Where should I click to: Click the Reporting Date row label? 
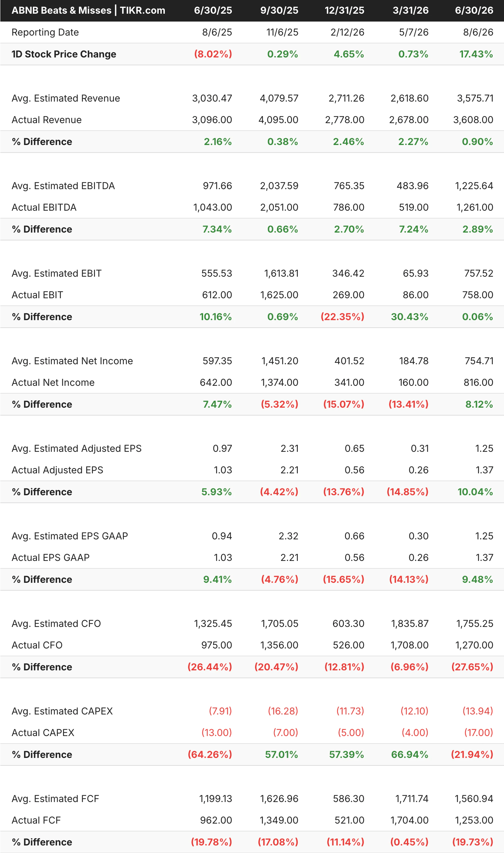[x=45, y=32]
